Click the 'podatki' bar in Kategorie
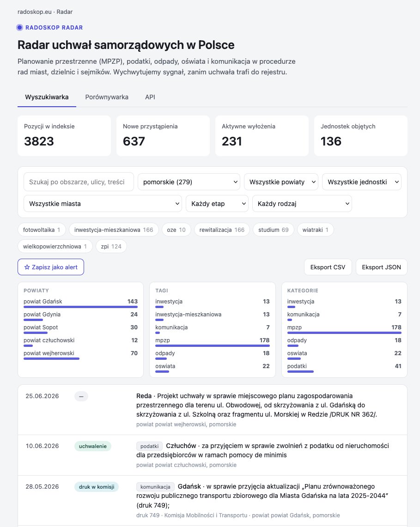Viewport: 420px width, 527px height. click(x=300, y=371)
